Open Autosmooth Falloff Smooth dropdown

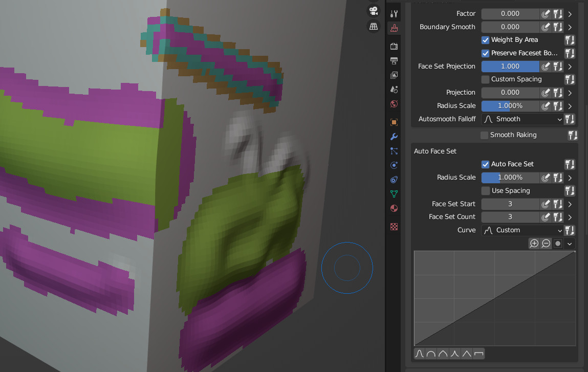pyautogui.click(x=522, y=119)
